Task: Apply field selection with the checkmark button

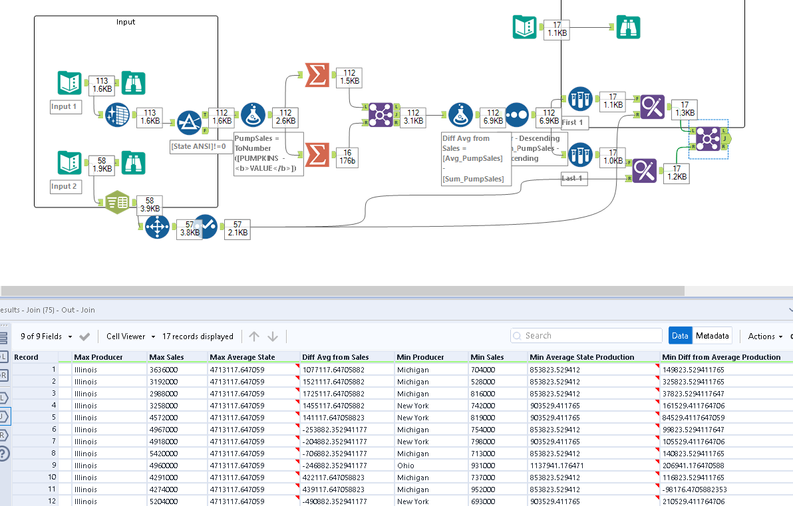Action: 84,337
